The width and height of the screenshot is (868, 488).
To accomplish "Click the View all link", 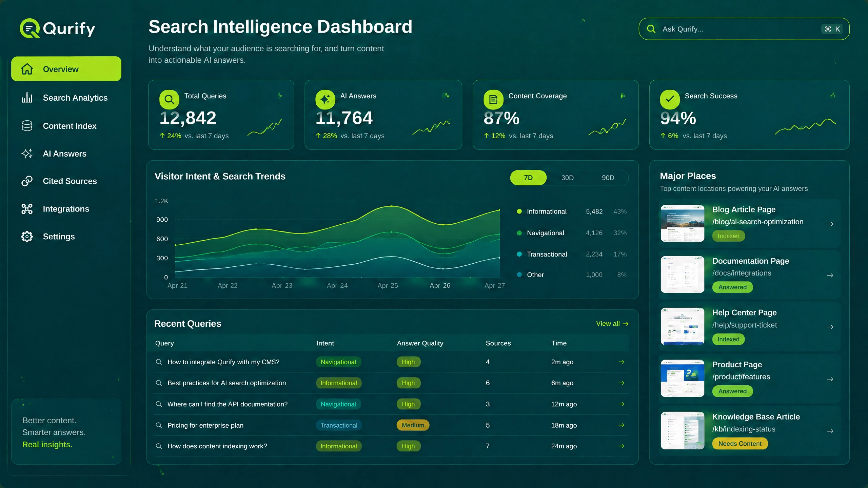I will point(612,324).
